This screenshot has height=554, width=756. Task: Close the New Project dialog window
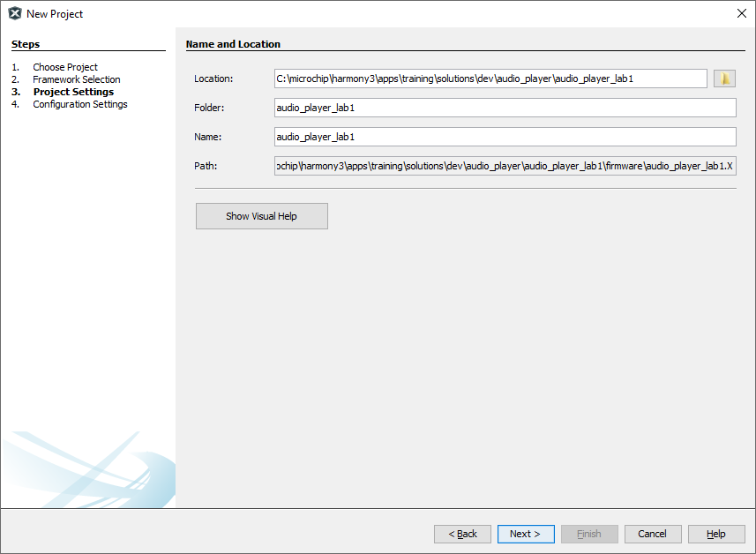tap(741, 13)
